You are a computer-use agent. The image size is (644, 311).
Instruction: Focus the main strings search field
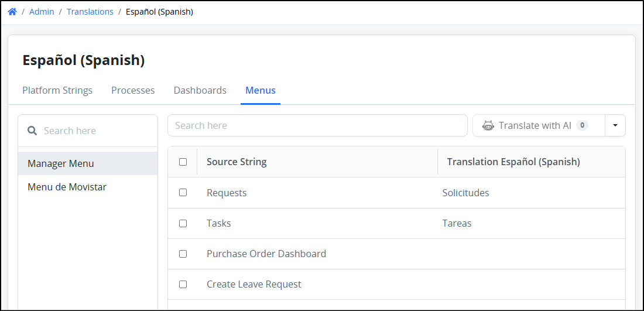point(317,125)
